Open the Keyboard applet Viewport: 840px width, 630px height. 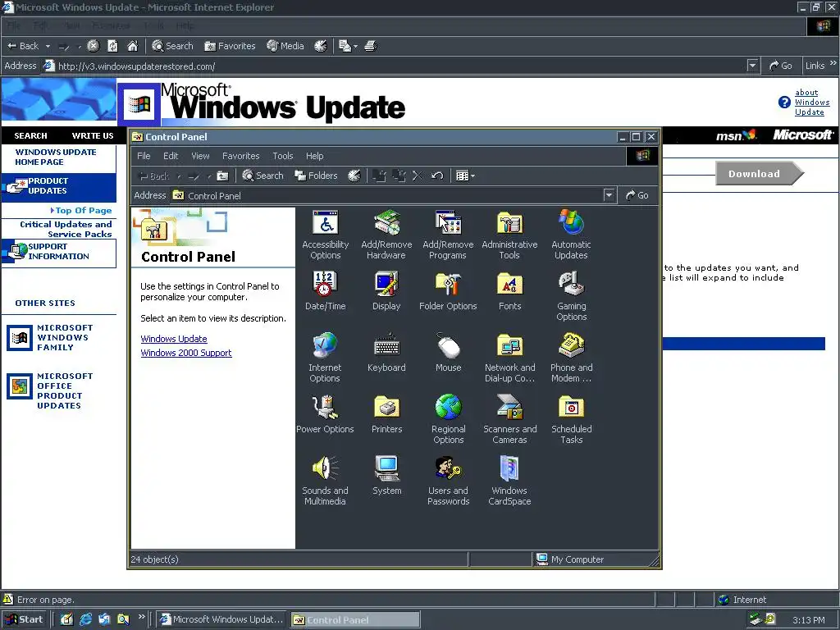(386, 353)
